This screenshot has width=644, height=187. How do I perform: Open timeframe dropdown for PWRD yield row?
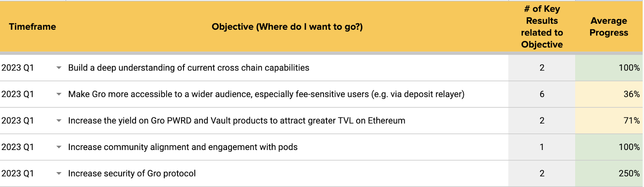59,121
